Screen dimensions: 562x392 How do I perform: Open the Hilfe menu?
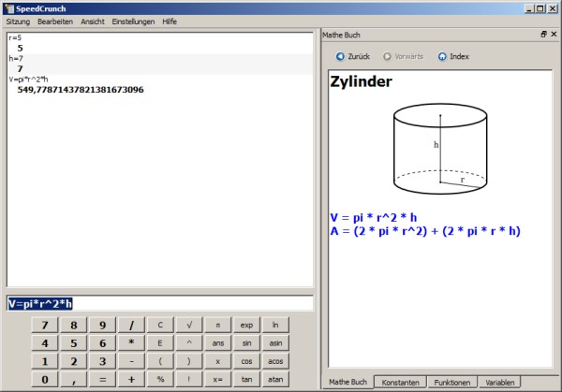pos(170,22)
